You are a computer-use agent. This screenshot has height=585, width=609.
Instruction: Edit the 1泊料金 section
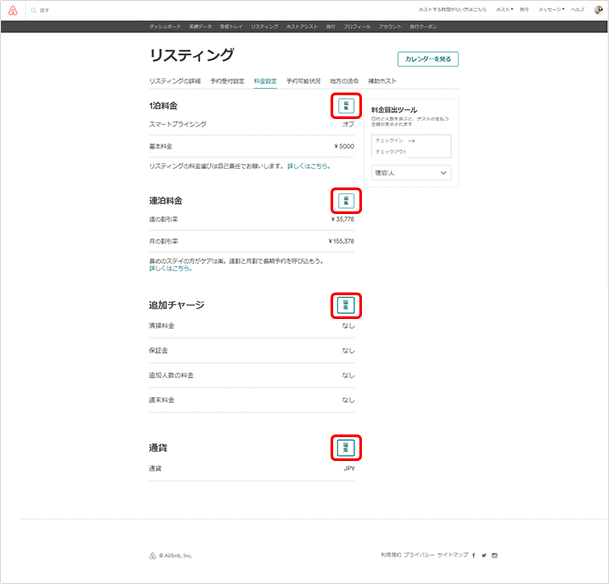click(346, 106)
